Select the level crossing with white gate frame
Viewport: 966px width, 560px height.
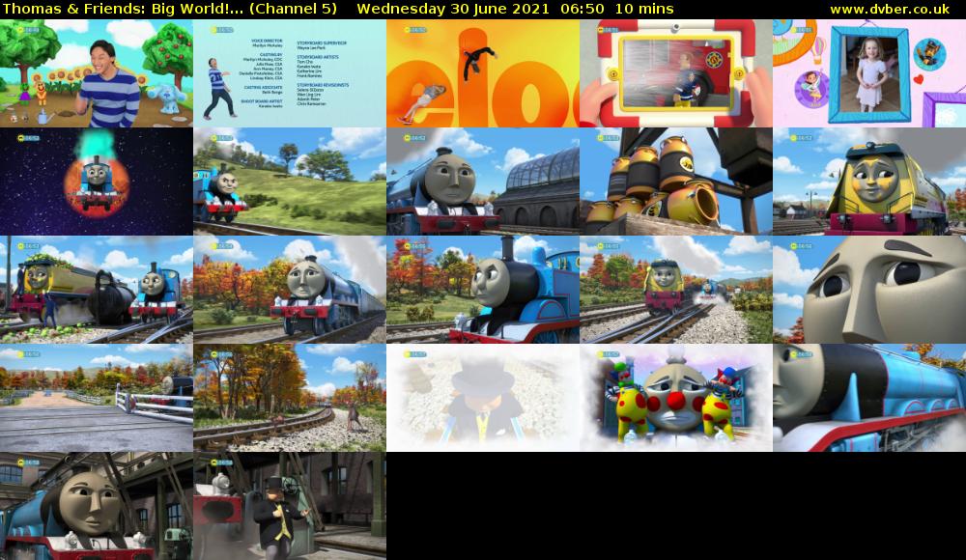click(96, 398)
